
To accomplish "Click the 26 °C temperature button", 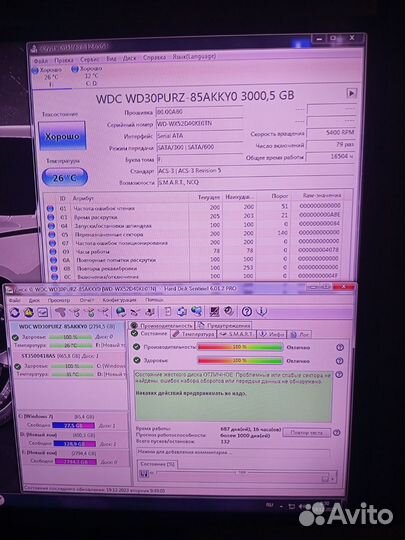I will point(65,178).
